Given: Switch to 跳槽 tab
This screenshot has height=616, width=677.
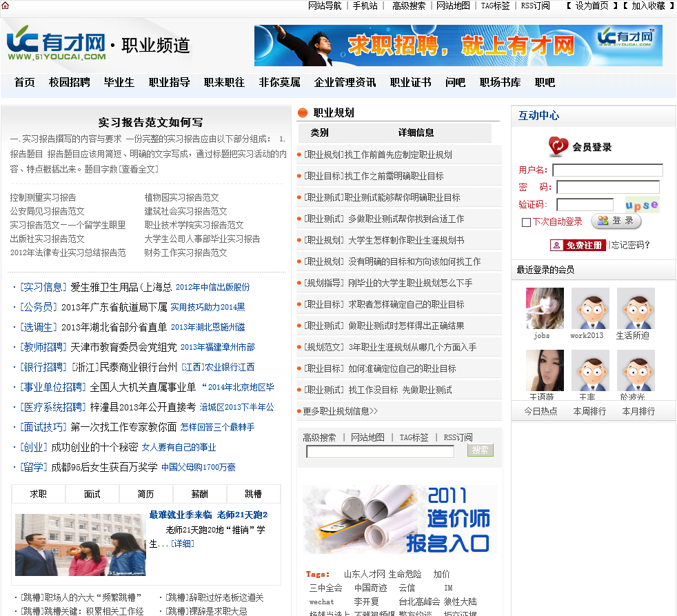Looking at the screenshot, I should 254,494.
